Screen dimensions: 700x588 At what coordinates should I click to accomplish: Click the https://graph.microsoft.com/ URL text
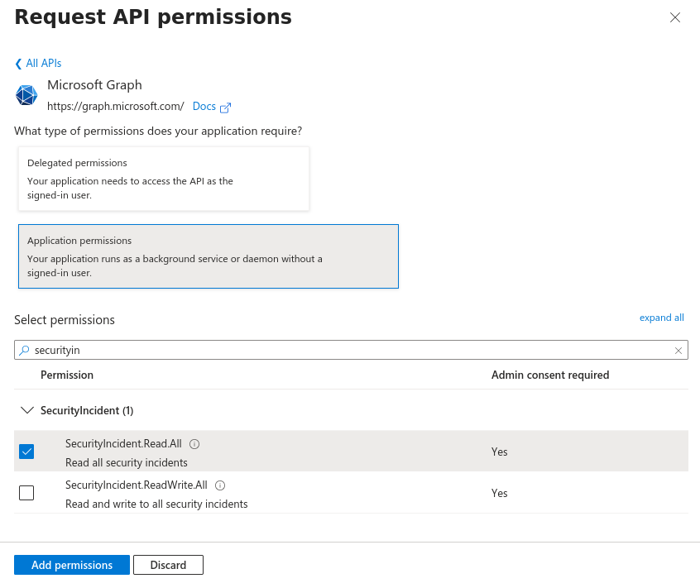pyautogui.click(x=116, y=106)
